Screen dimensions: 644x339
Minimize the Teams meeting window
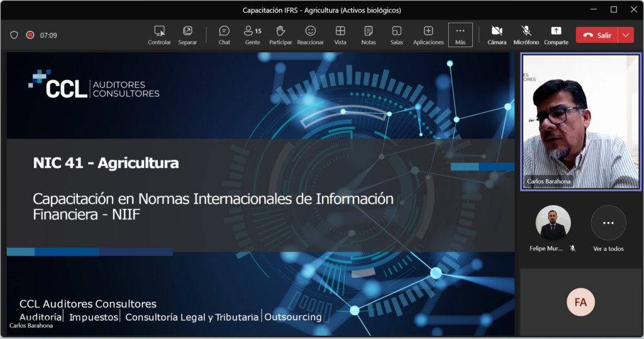click(x=594, y=9)
